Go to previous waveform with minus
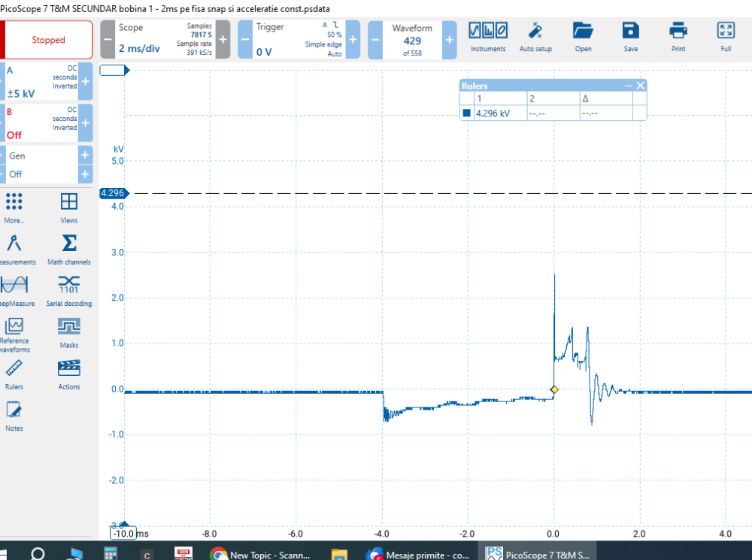This screenshot has width=752, height=560. (375, 40)
